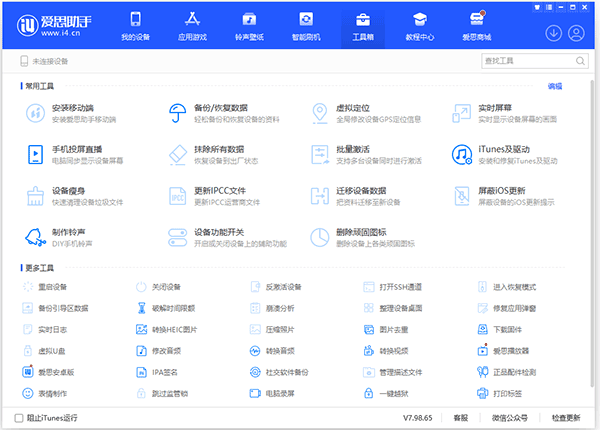Open 更新IPCC文件 icon
600x430 pixels.
178,196
